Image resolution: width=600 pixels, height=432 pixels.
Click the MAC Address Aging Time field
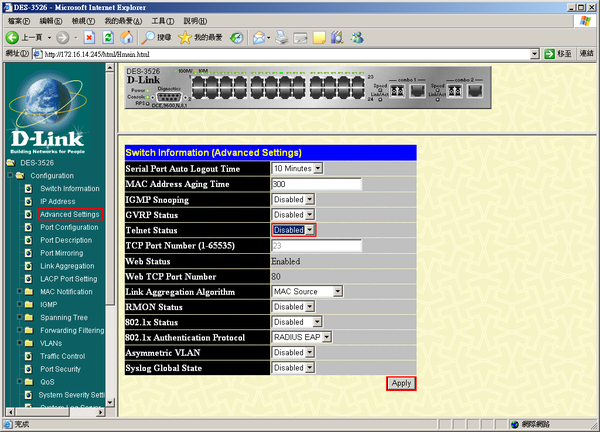click(x=316, y=184)
